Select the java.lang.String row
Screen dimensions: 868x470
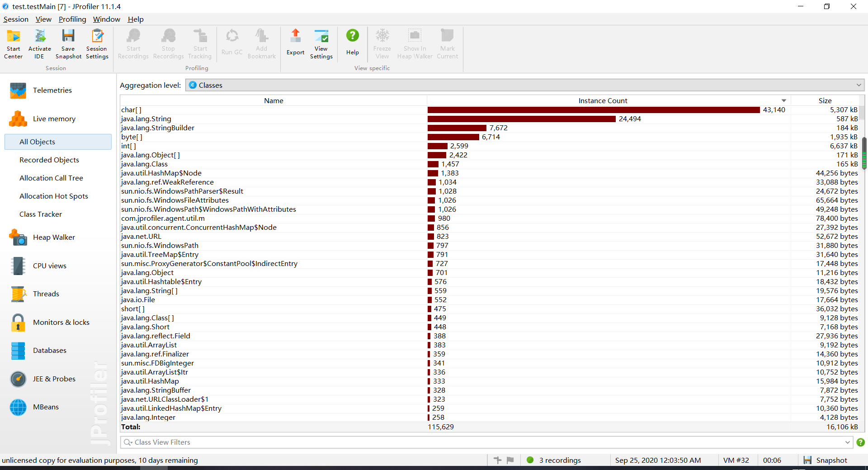click(489, 119)
